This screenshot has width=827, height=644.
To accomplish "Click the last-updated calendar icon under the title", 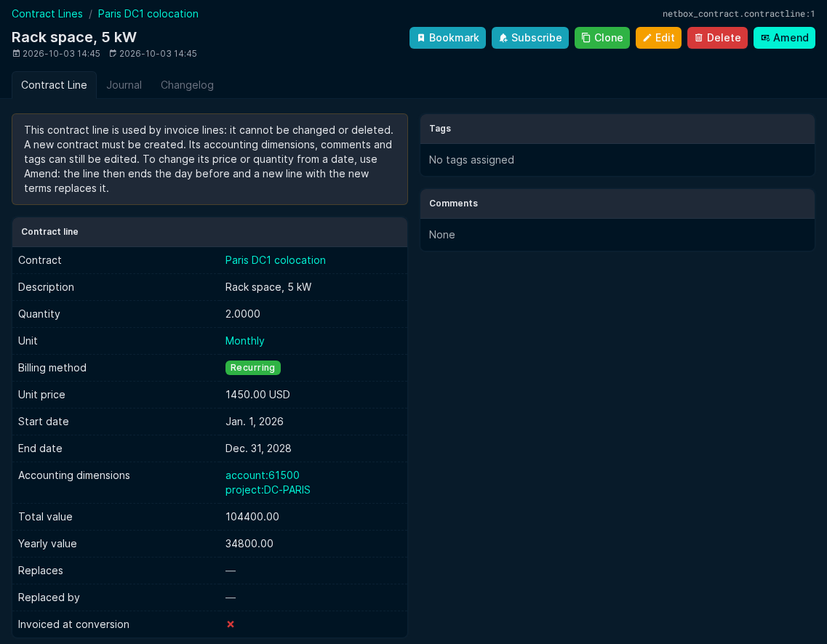I will pyautogui.click(x=113, y=53).
